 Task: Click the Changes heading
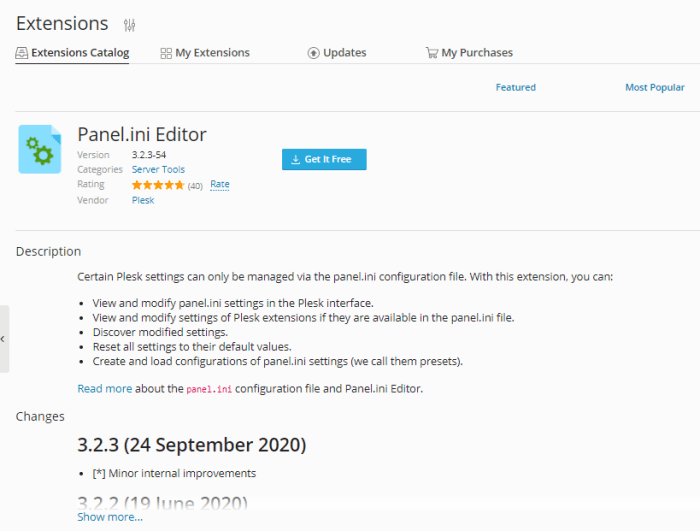tap(40, 417)
